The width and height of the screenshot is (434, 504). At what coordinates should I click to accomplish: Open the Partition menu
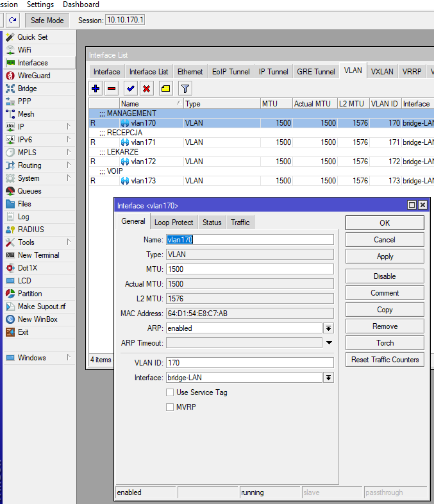click(40, 294)
